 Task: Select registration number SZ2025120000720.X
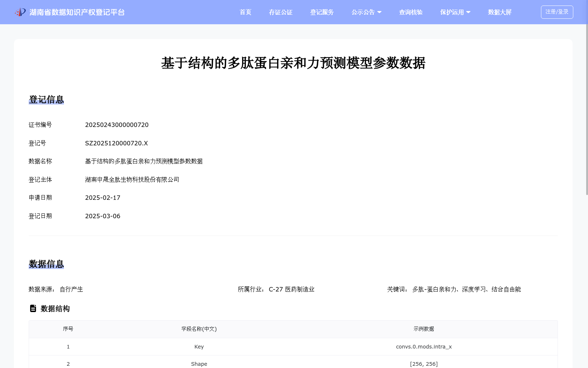coord(116,143)
